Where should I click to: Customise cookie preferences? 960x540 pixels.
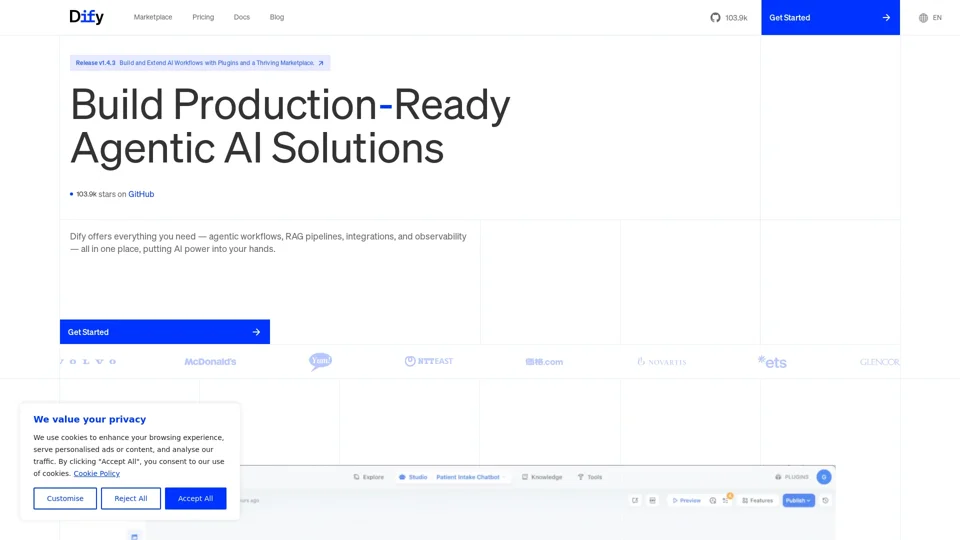coord(65,498)
